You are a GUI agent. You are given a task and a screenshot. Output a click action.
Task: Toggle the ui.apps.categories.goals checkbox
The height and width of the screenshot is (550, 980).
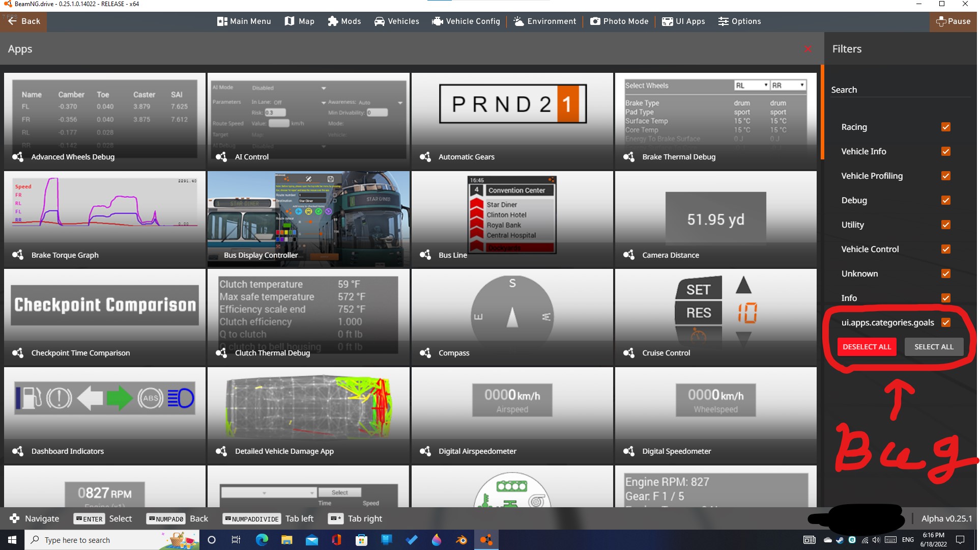tap(946, 322)
